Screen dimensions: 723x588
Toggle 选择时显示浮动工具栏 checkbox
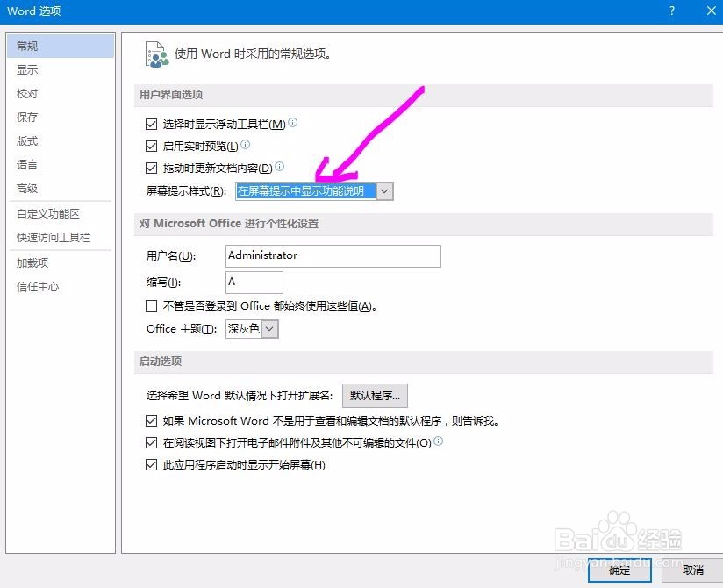(x=151, y=124)
